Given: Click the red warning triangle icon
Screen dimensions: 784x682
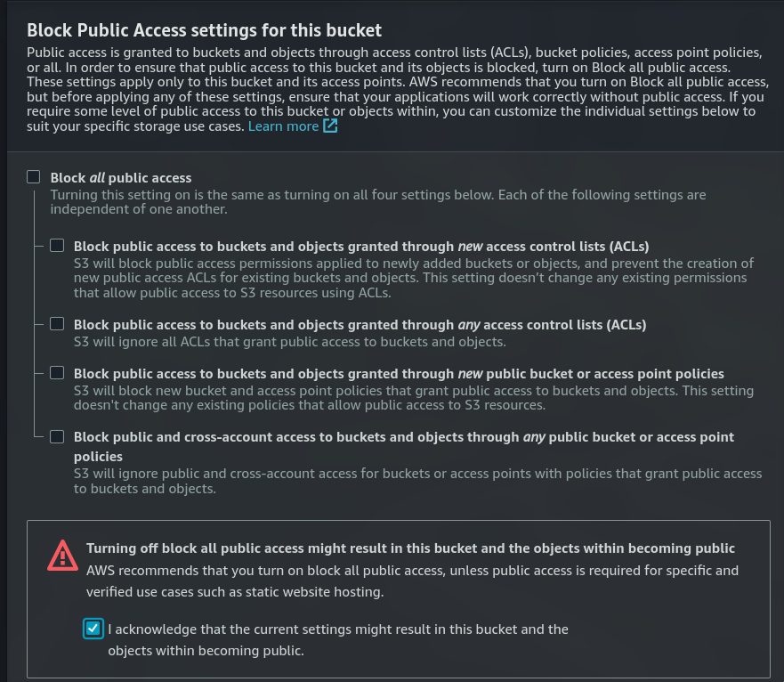Looking at the screenshot, I should tap(62, 556).
